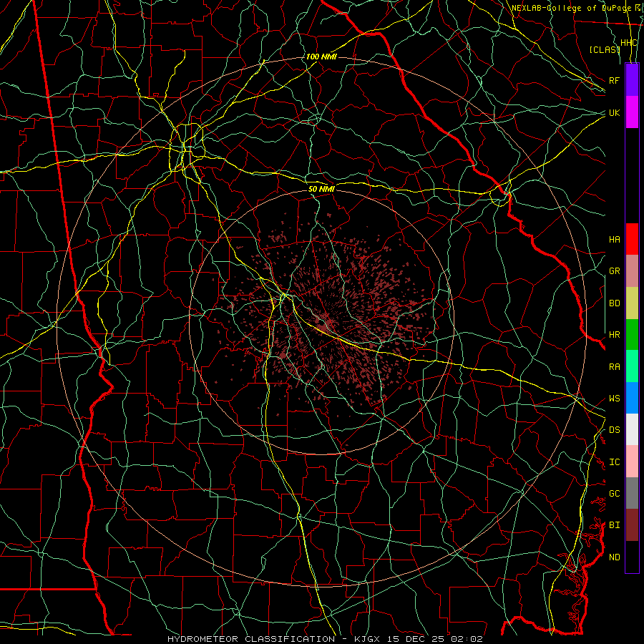
Task: Pick the RA light green legend swatch
Action: pyautogui.click(x=632, y=366)
